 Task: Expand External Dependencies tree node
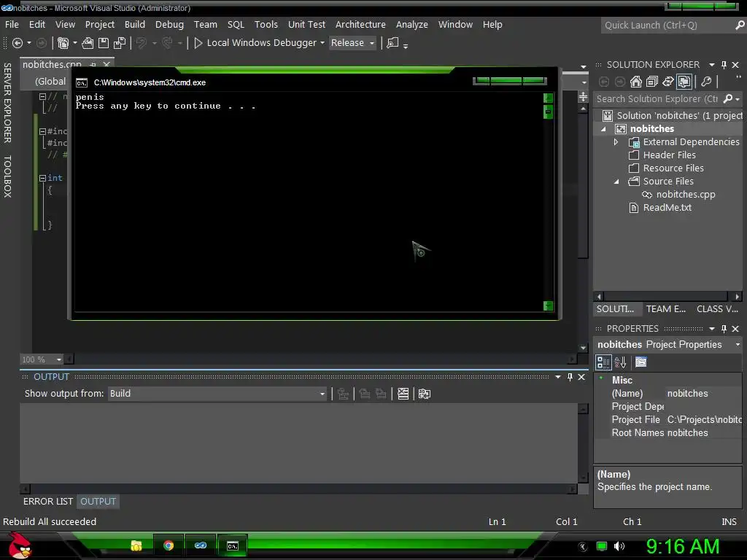[x=616, y=142]
